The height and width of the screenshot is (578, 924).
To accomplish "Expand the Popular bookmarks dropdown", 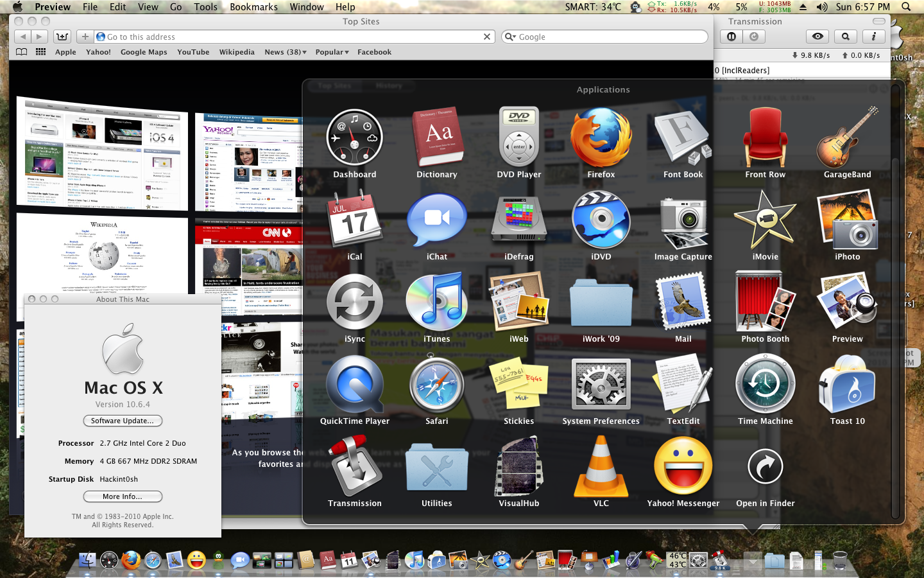I will click(x=332, y=52).
